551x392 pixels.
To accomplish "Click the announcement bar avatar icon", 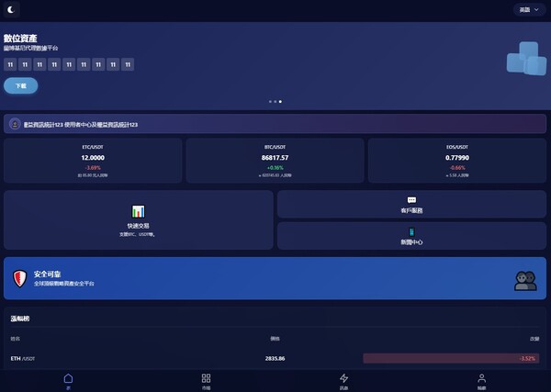I will point(15,124).
